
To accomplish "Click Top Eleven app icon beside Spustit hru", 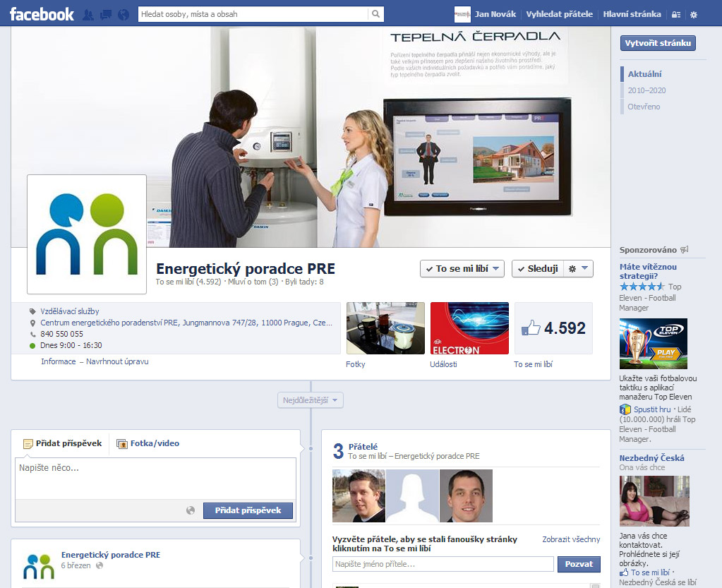I will pos(625,409).
